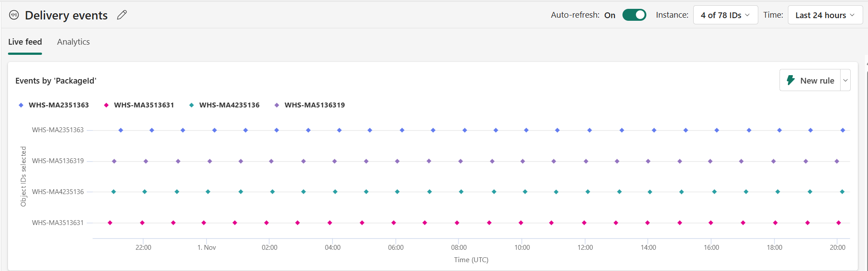The height and width of the screenshot is (271, 868).
Task: Click blue diamond legend icon for WHS-MA2351363
Action: (x=21, y=105)
